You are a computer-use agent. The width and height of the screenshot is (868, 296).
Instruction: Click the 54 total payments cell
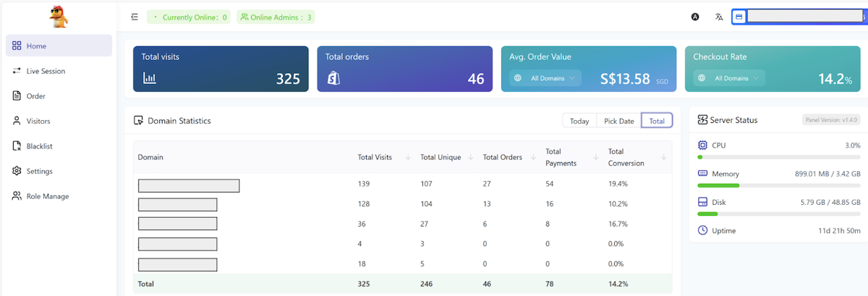click(550, 184)
